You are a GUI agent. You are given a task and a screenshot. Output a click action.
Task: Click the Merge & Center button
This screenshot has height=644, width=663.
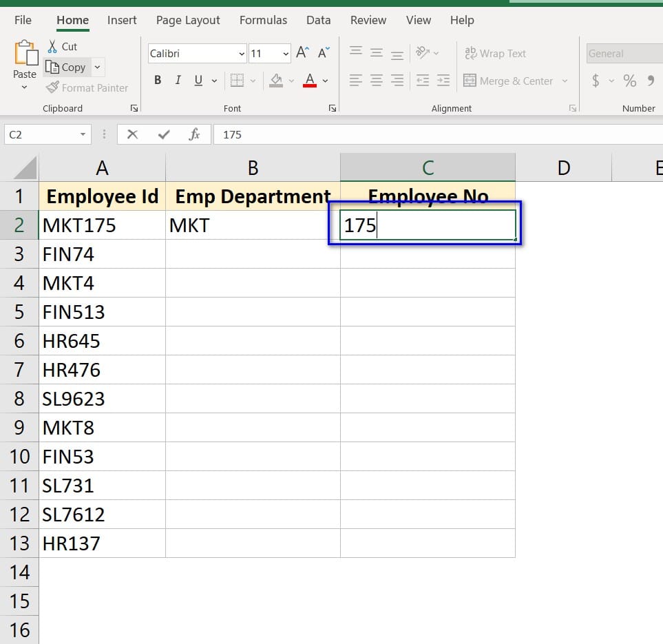pyautogui.click(x=509, y=81)
